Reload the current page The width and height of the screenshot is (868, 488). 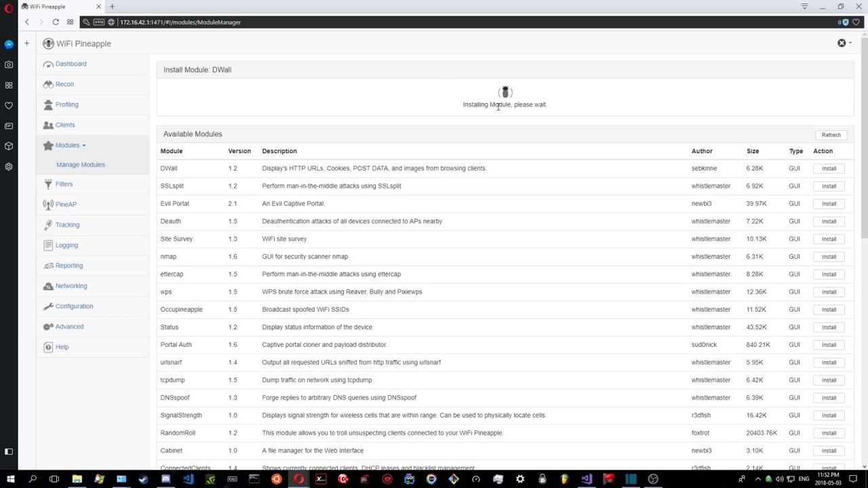pyautogui.click(x=56, y=22)
